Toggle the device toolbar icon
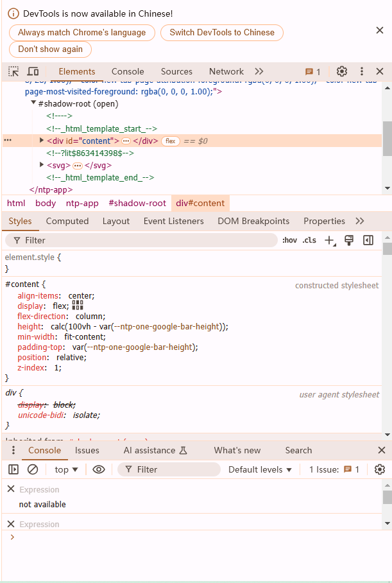Screen dimensions: 392x583 point(33,71)
